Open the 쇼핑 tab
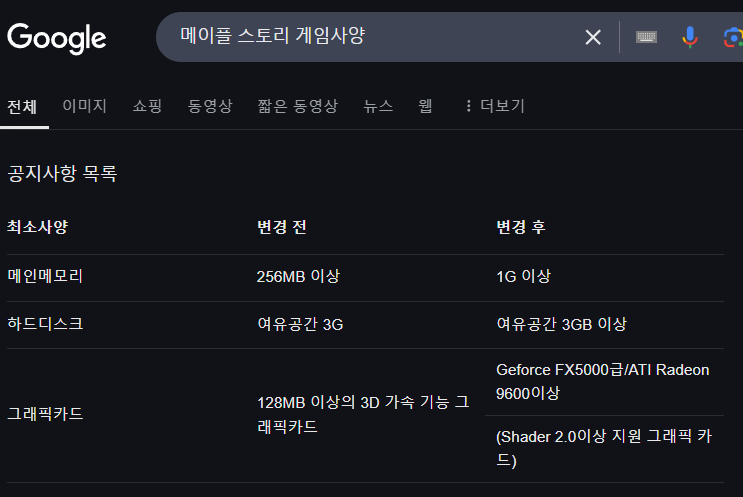Viewport: 743px width, 497px height. [x=147, y=106]
